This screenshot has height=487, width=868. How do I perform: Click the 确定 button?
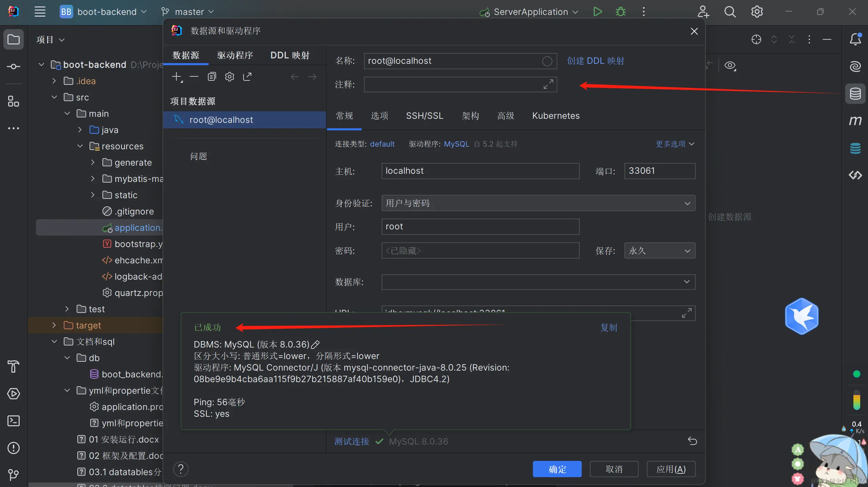point(557,469)
